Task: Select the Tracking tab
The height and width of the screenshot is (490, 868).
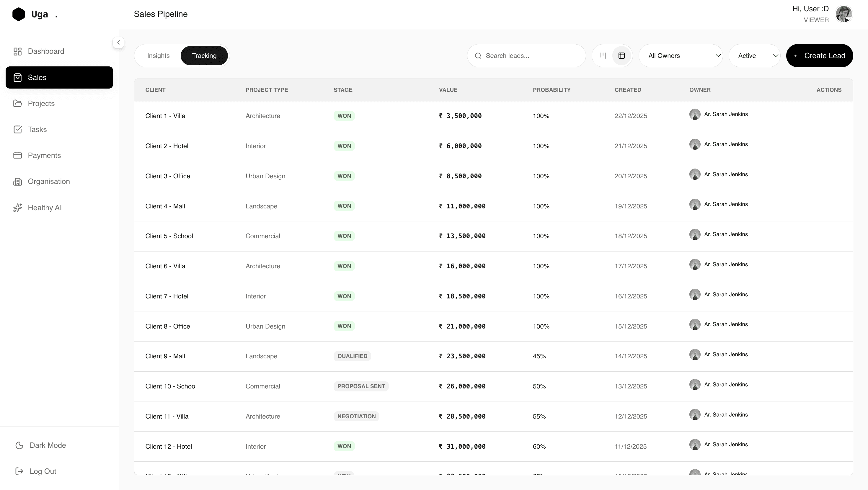Action: (x=204, y=55)
